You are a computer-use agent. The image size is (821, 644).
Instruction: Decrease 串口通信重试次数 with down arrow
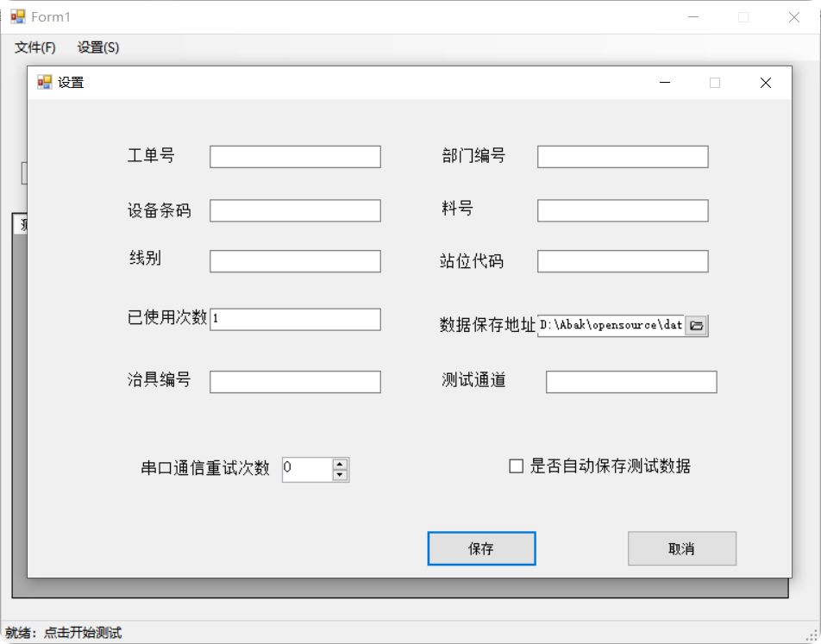[340, 475]
